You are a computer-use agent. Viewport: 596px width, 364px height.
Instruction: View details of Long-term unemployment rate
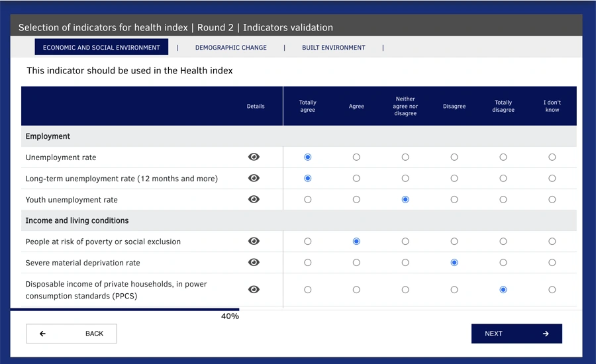254,178
